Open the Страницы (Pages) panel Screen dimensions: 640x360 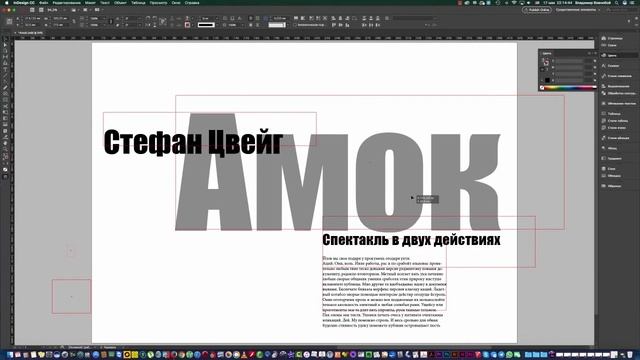(612, 38)
